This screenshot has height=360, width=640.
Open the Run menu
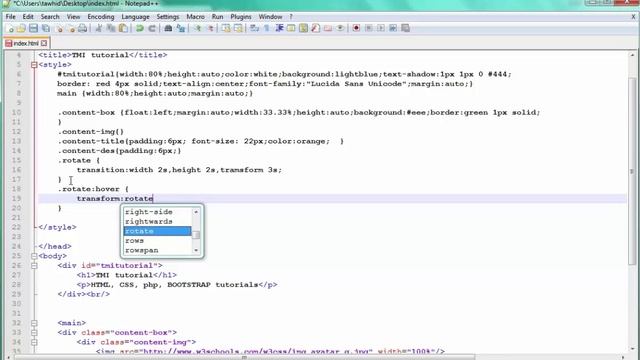[217, 17]
